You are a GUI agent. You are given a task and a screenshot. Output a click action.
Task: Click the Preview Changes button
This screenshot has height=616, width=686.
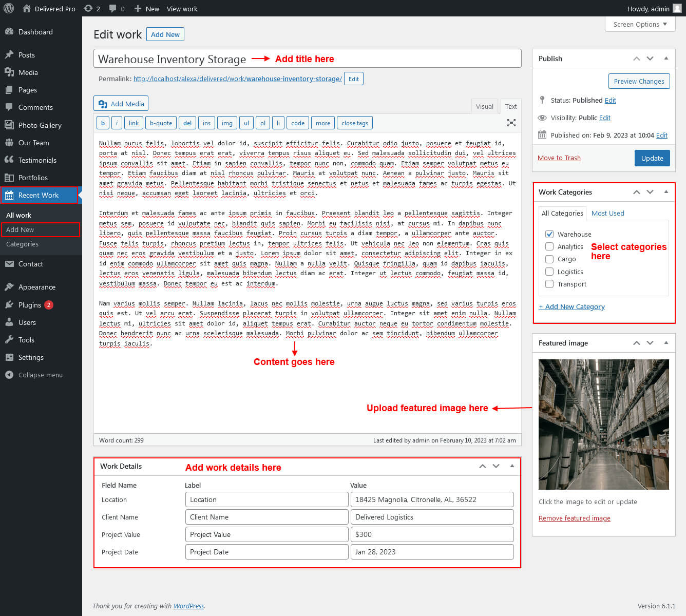tap(639, 81)
